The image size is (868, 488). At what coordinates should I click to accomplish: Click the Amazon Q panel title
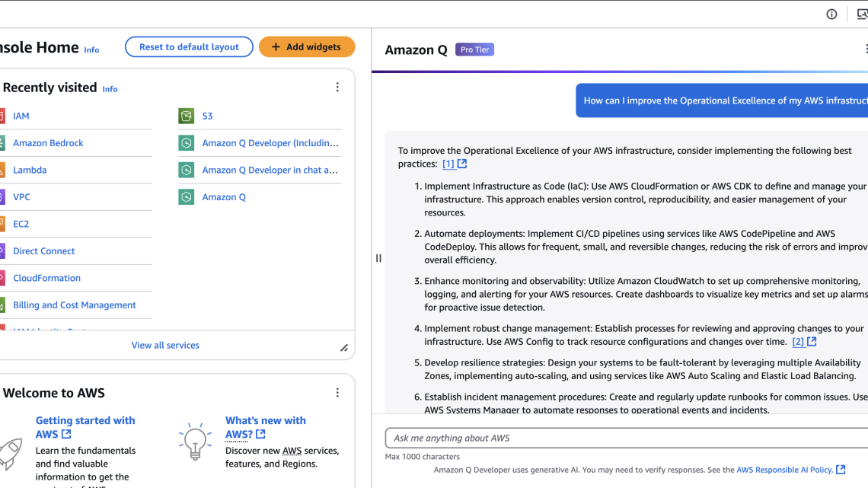pyautogui.click(x=416, y=49)
